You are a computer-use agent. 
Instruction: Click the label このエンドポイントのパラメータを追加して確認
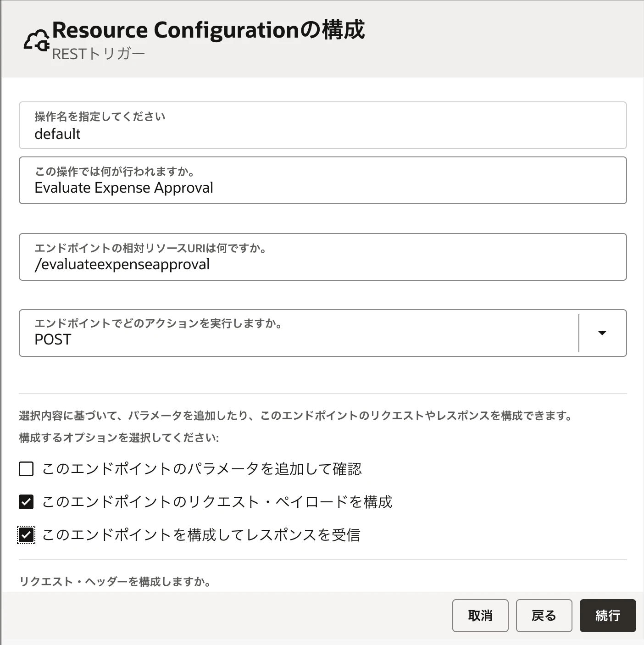pyautogui.click(x=202, y=469)
